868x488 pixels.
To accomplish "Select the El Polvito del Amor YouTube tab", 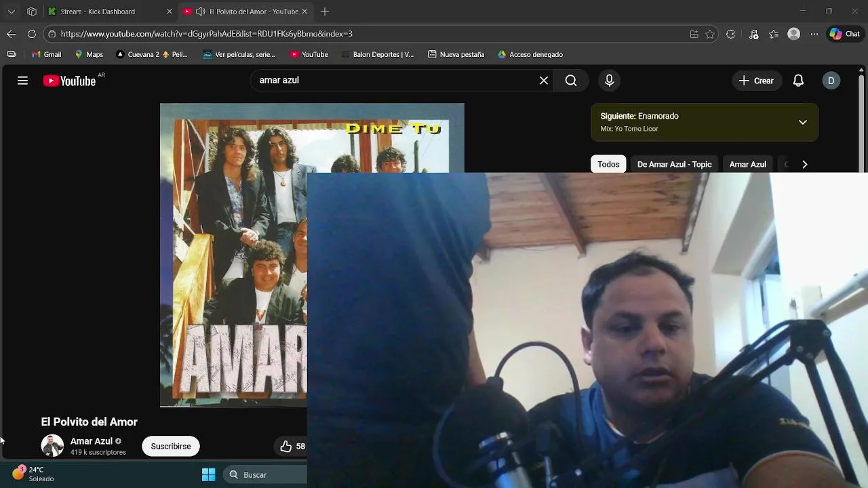I will pos(245,12).
